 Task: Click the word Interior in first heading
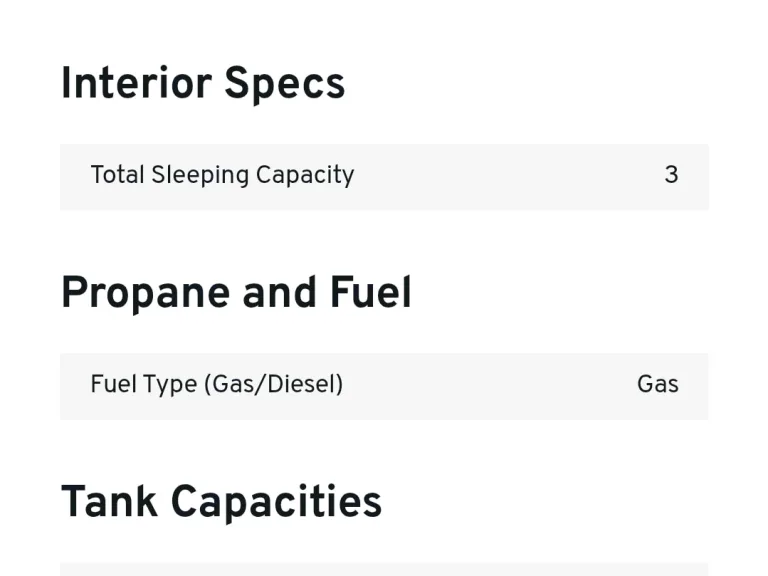tap(136, 83)
